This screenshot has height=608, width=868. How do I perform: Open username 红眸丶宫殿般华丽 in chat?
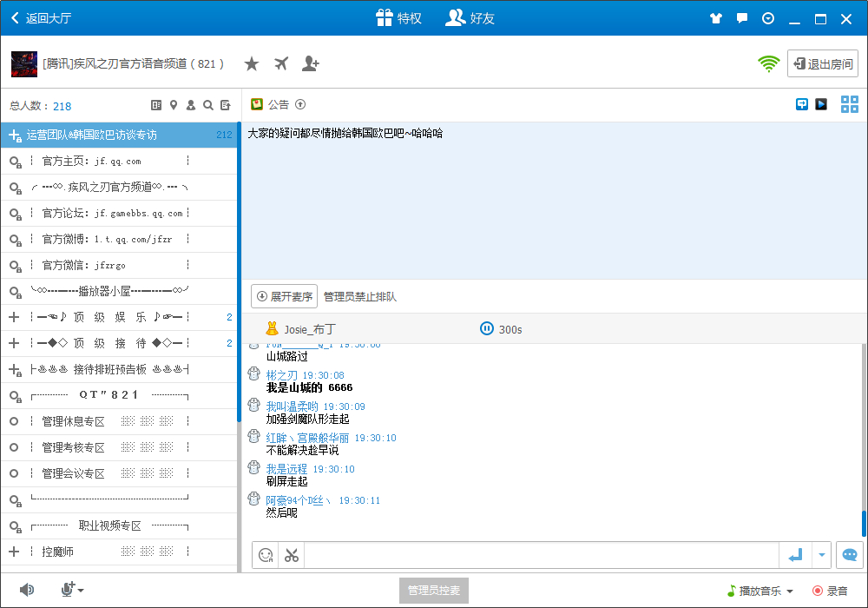pos(308,438)
